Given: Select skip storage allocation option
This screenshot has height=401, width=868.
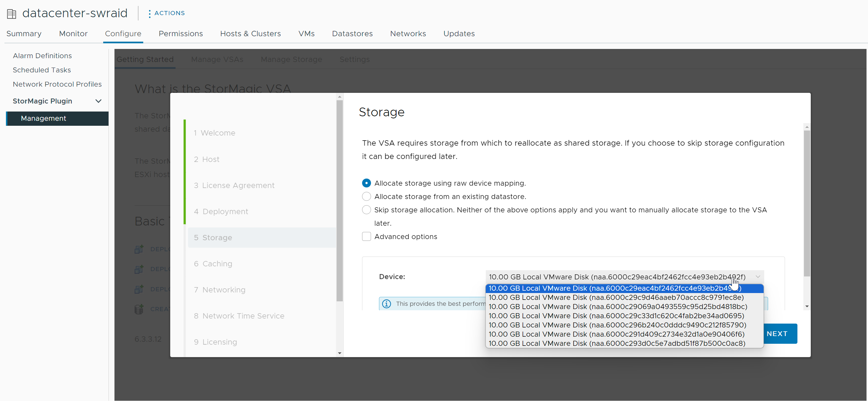Looking at the screenshot, I should coord(366,210).
